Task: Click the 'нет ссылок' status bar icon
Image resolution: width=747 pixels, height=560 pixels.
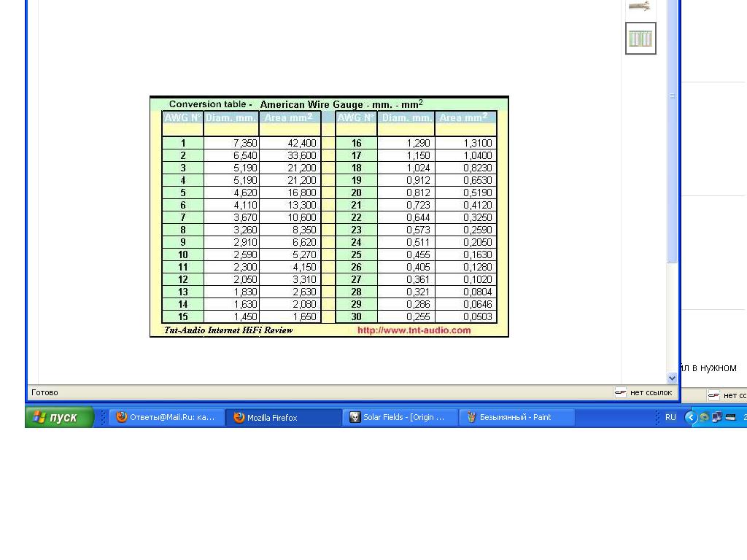Action: (x=621, y=392)
